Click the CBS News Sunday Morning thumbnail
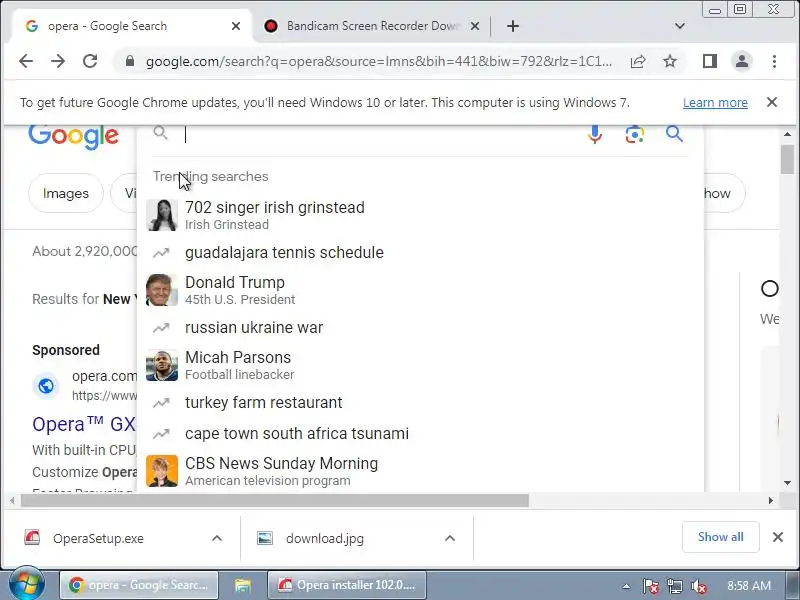Image resolution: width=800 pixels, height=600 pixels. click(162, 471)
